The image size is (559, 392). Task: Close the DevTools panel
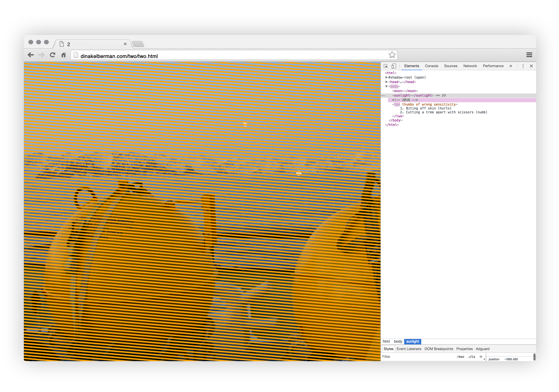pyautogui.click(x=531, y=66)
